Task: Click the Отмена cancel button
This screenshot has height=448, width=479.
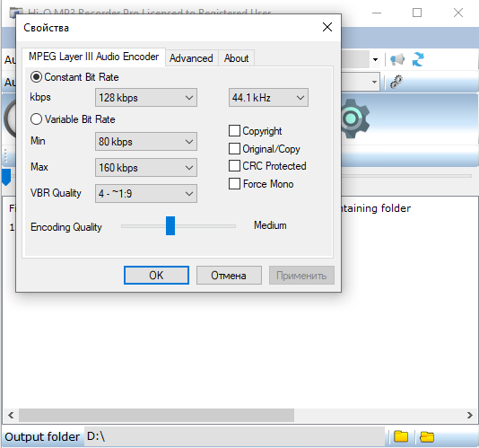Action: click(x=229, y=276)
